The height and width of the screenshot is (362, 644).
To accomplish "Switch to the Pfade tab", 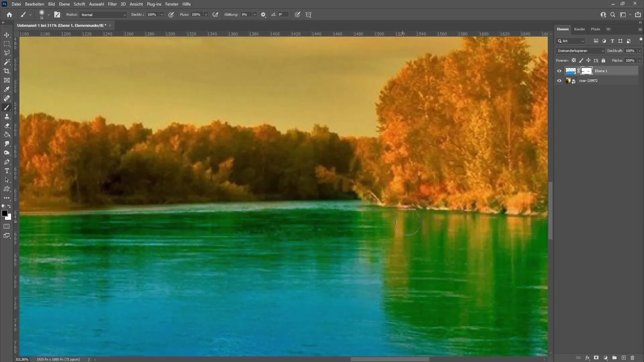I will coord(595,29).
